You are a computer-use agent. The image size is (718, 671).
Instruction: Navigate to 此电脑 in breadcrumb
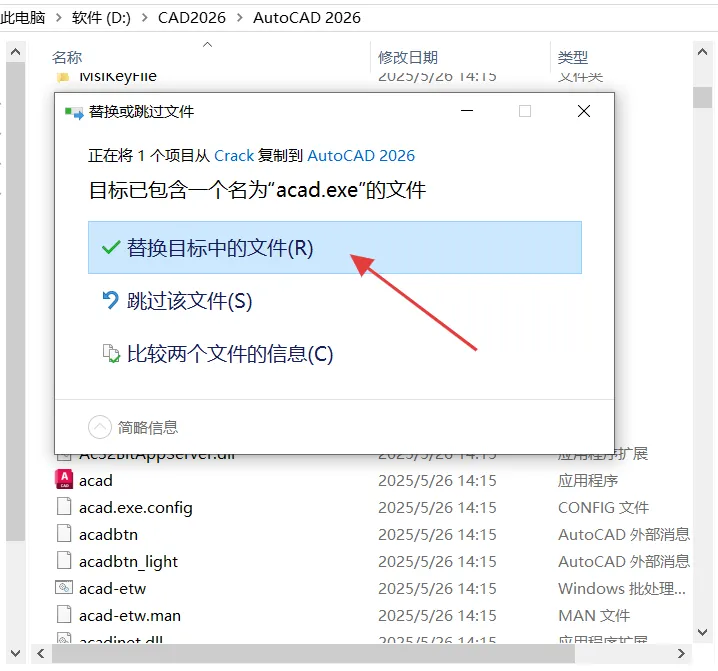23,18
